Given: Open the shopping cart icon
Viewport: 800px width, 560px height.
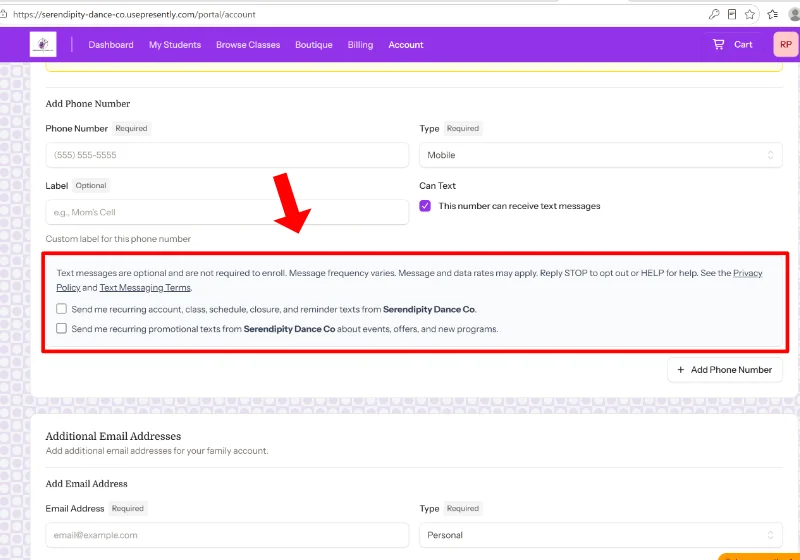Looking at the screenshot, I should point(718,44).
